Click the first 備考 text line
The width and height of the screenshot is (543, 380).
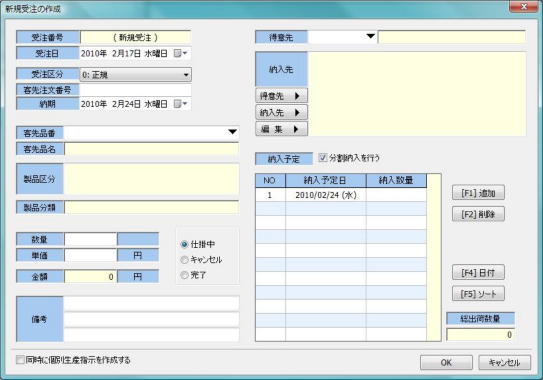pos(151,304)
